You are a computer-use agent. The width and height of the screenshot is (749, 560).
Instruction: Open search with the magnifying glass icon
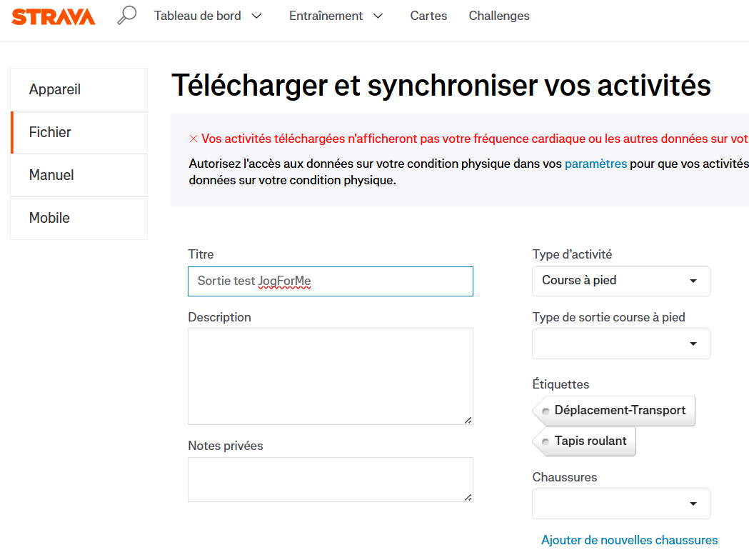pos(127,15)
